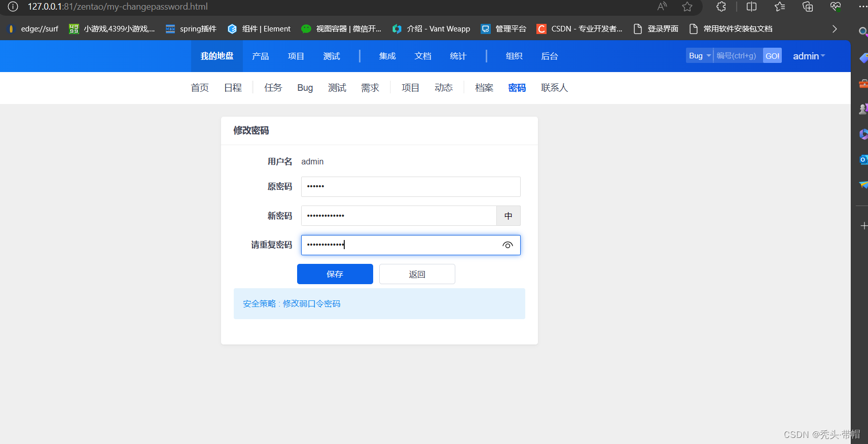This screenshot has height=444, width=868.
Task: Click the 中 strength indicator beside new password
Action: pos(509,216)
